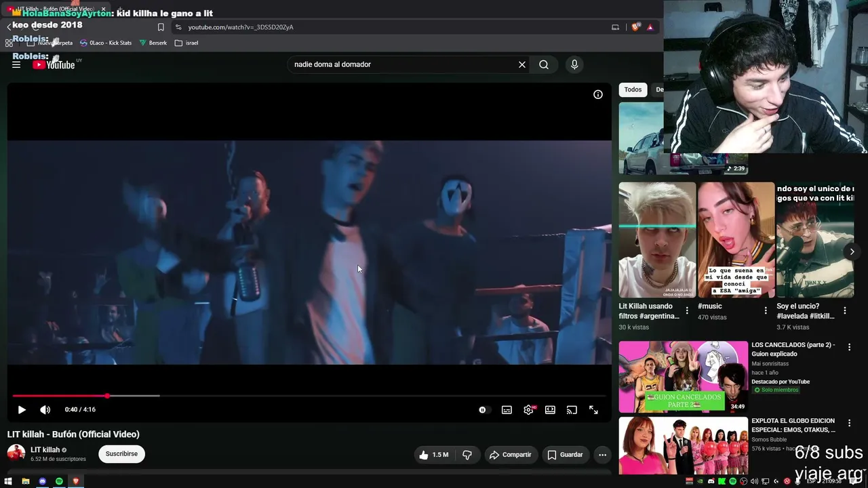
Task: Open Brave Shields lion icon
Action: (x=635, y=27)
